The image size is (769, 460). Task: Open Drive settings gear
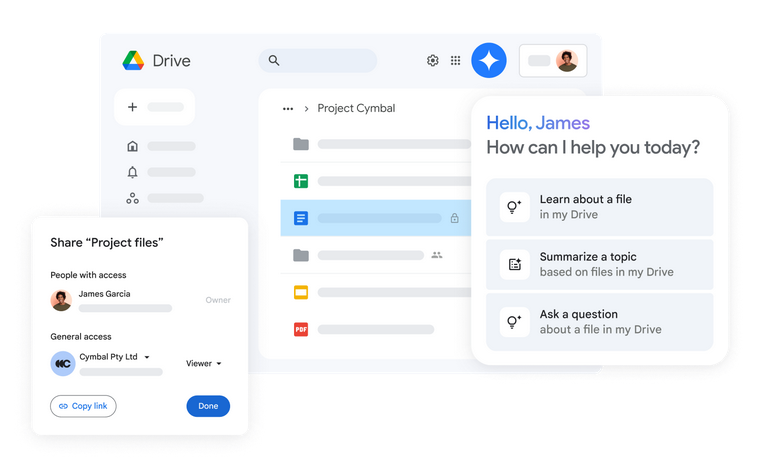432,61
